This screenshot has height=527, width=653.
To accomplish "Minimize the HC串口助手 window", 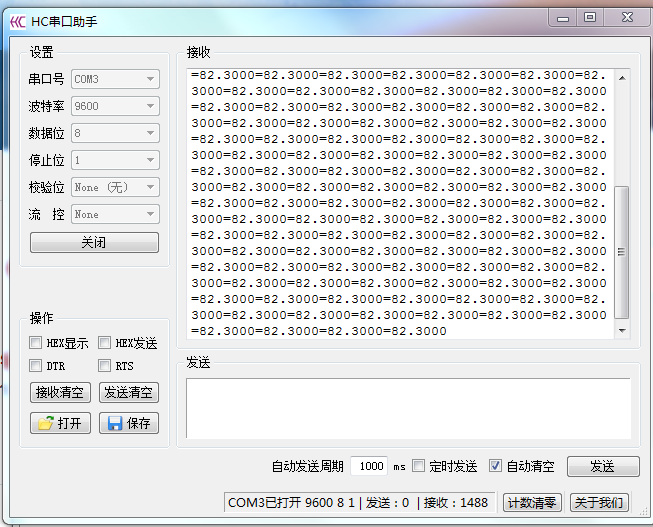I will 565,17.
